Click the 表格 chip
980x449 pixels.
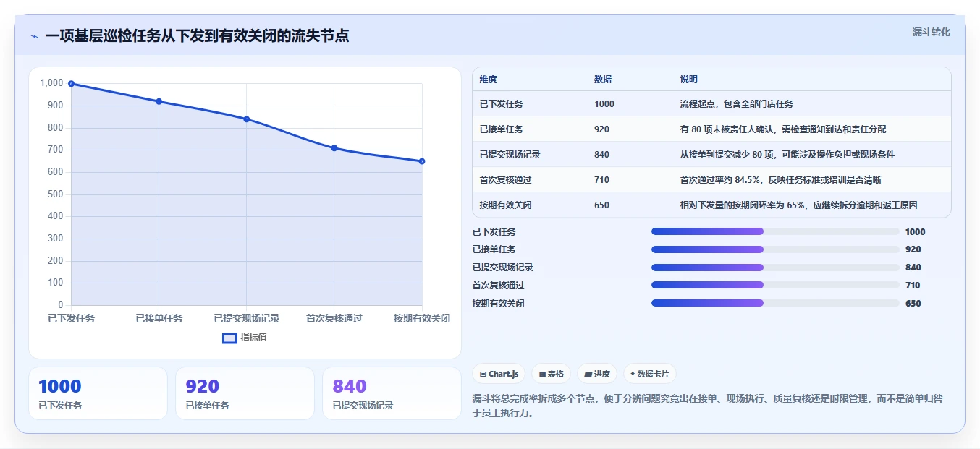point(551,374)
